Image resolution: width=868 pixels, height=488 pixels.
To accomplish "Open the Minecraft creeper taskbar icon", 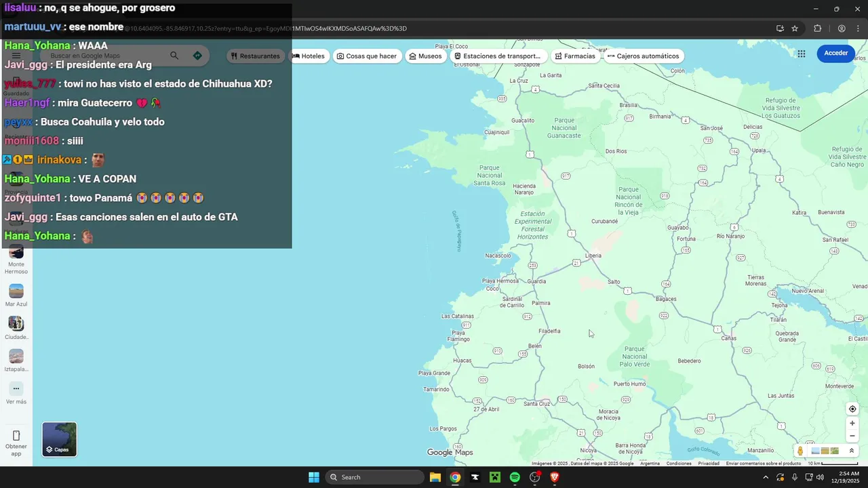I will click(495, 477).
